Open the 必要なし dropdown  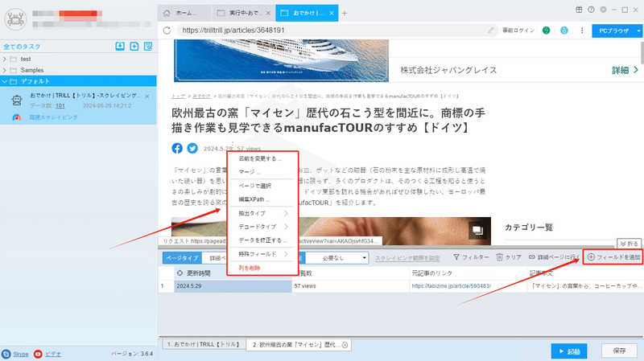pyautogui.click(x=337, y=258)
